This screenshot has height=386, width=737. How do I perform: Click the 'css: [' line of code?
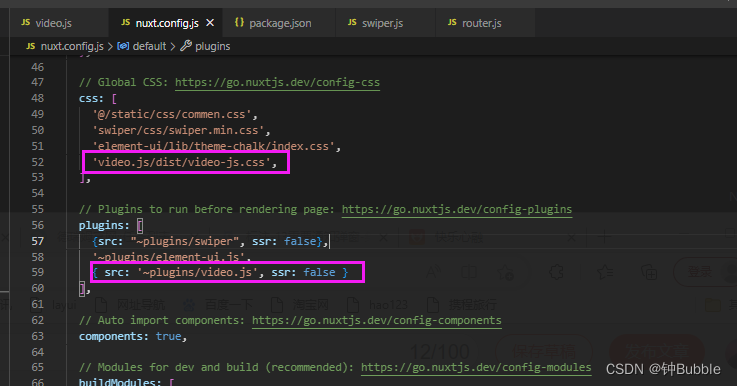[x=98, y=99]
